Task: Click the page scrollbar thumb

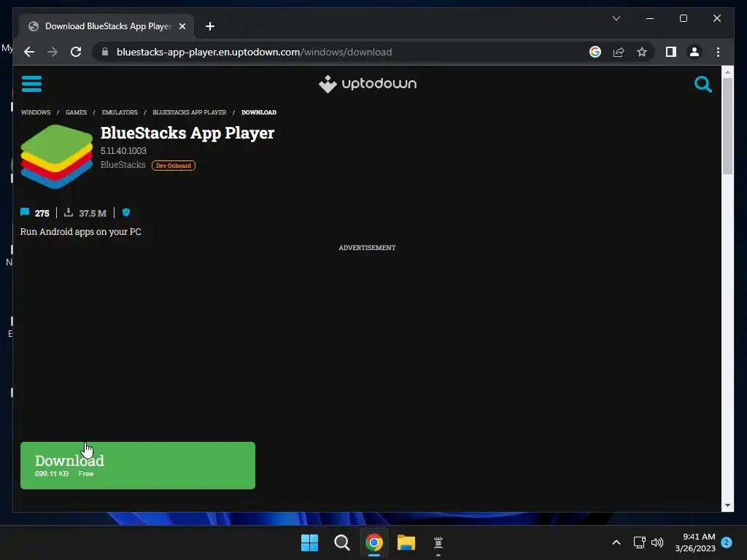Action: 727,126
